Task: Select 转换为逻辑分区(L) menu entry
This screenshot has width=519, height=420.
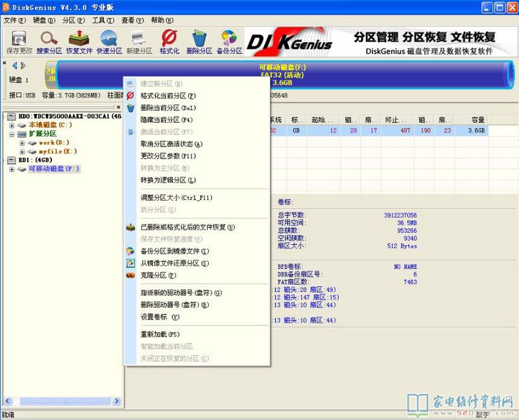Action: [197, 180]
